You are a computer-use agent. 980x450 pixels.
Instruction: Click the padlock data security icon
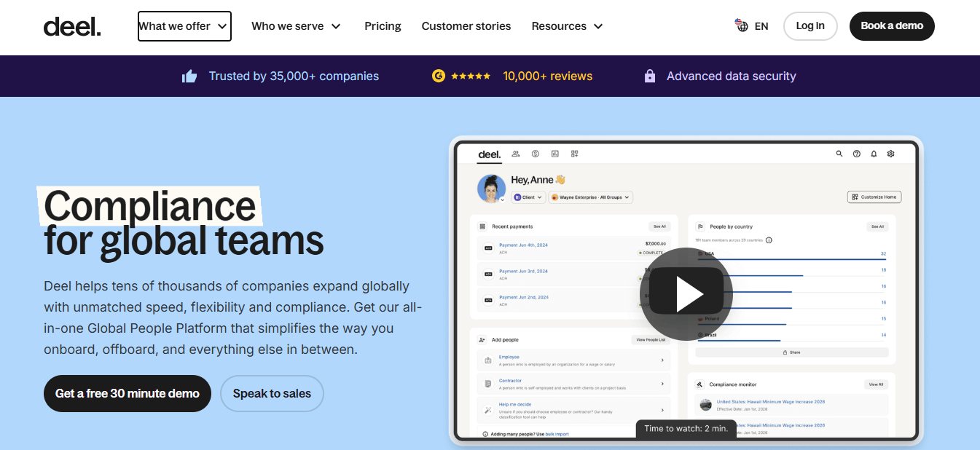tap(650, 76)
